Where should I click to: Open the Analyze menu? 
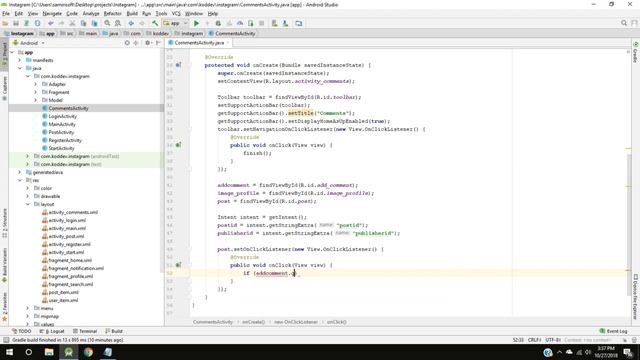(91, 13)
